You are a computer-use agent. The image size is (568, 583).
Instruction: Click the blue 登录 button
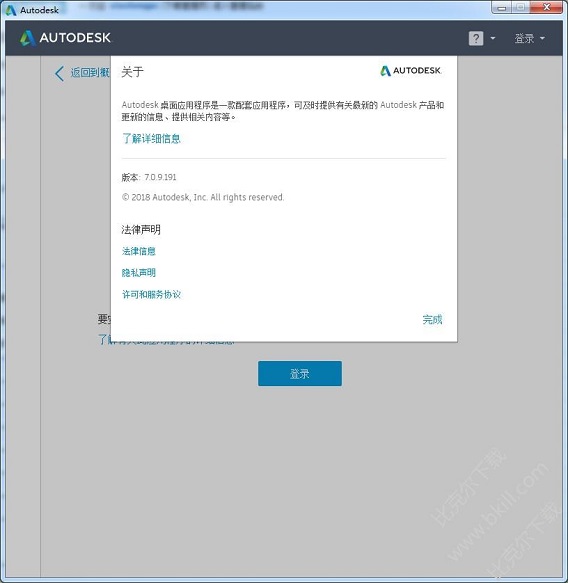tap(300, 373)
